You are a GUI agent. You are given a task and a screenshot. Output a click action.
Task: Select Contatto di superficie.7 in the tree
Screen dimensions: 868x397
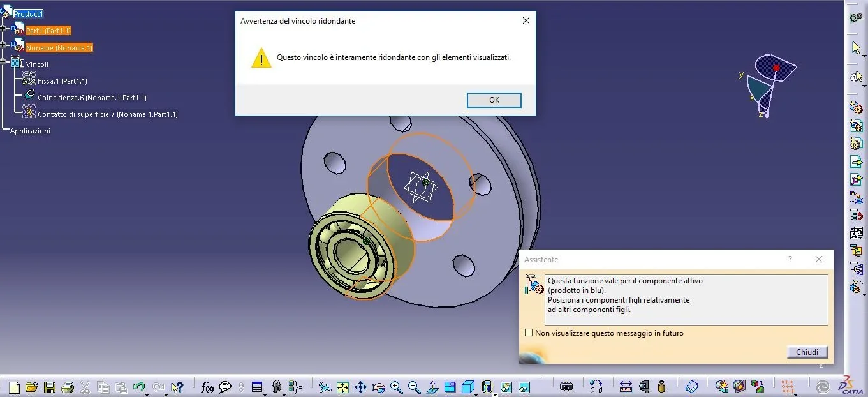[107, 114]
